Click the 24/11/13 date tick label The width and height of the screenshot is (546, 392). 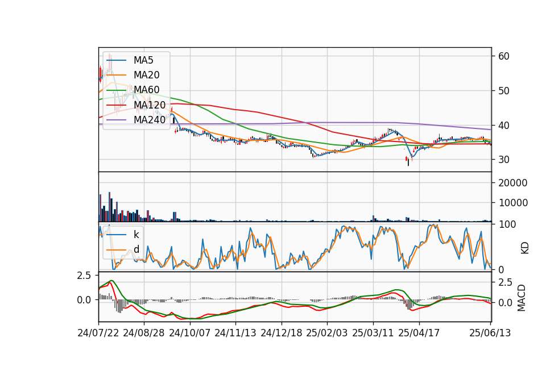(235, 333)
